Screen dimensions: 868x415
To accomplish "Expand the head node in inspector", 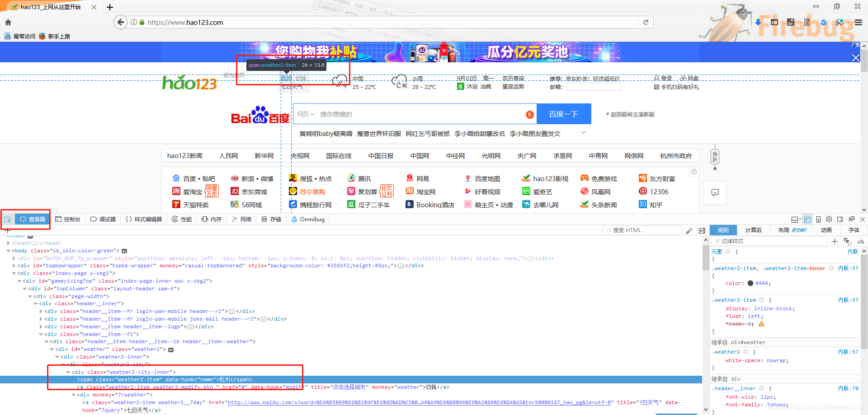I will click(x=8, y=243).
